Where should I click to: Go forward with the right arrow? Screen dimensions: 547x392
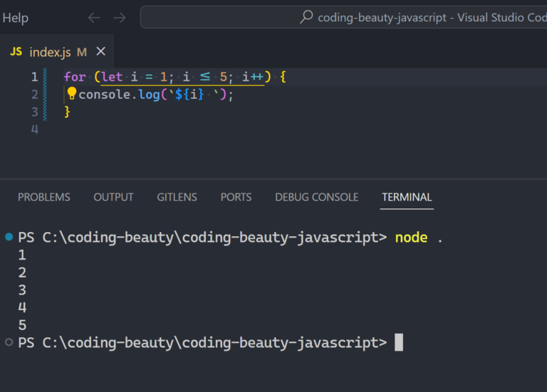click(x=120, y=17)
